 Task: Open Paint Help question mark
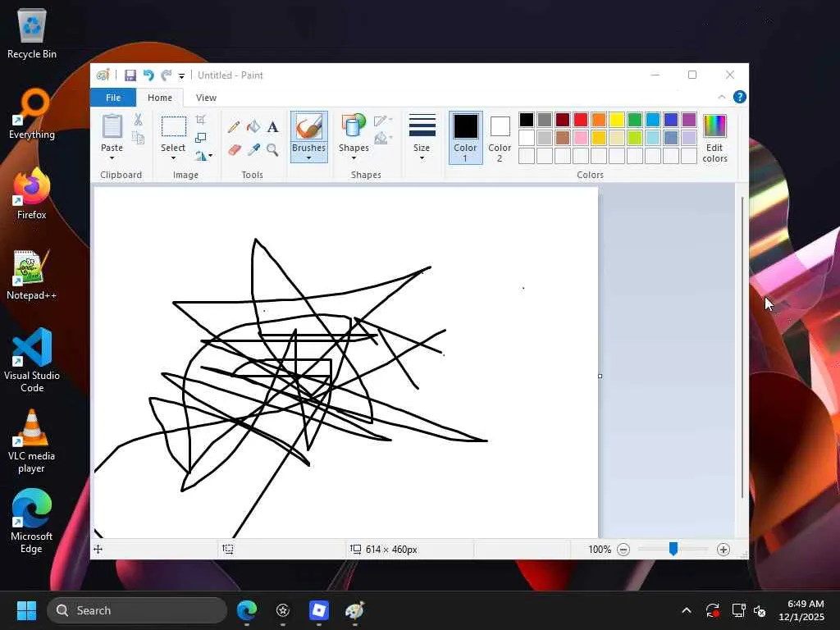coord(740,97)
